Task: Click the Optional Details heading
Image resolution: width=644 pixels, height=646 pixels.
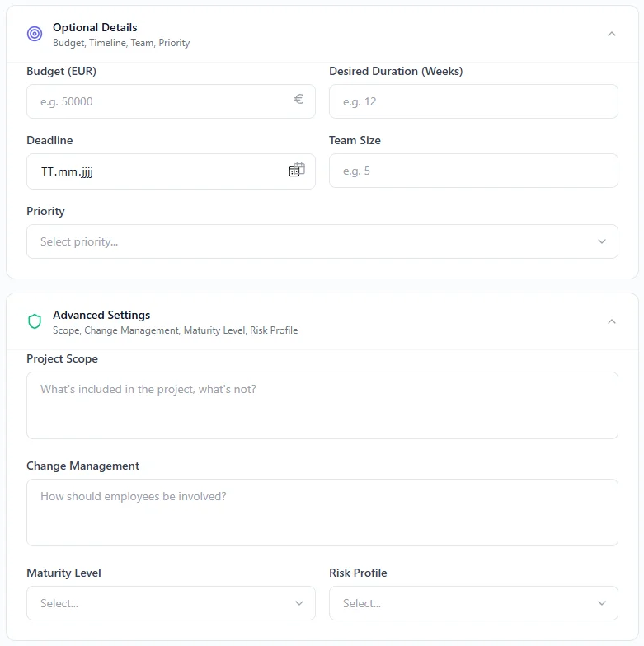Action: click(x=95, y=27)
